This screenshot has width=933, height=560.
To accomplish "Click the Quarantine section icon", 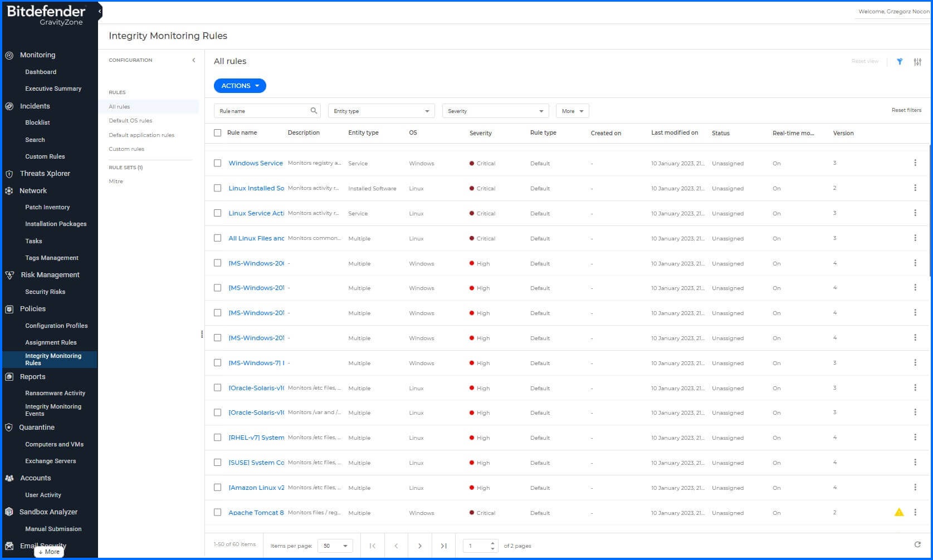I will click(x=9, y=428).
